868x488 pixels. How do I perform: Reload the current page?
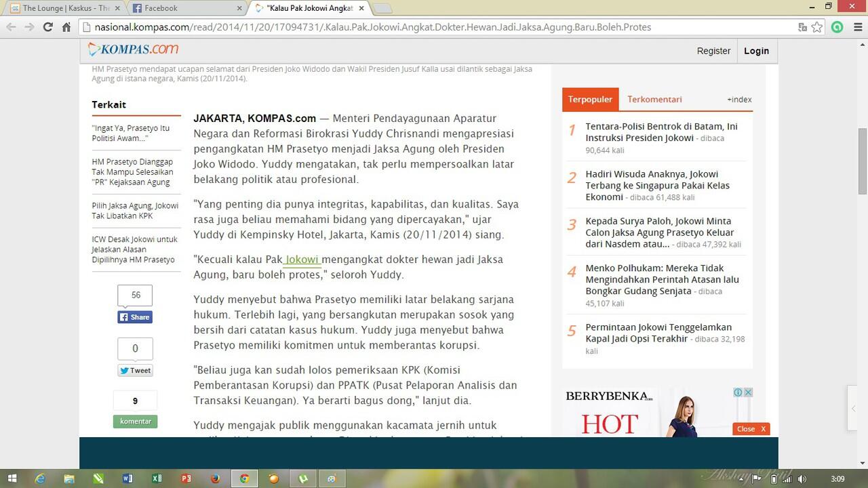point(47,27)
